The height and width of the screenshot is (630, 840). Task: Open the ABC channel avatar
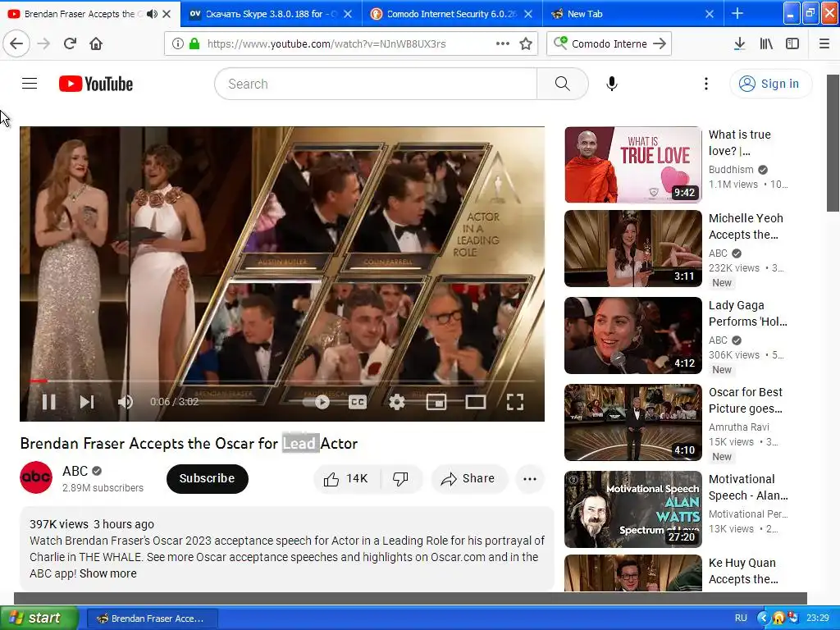36,477
